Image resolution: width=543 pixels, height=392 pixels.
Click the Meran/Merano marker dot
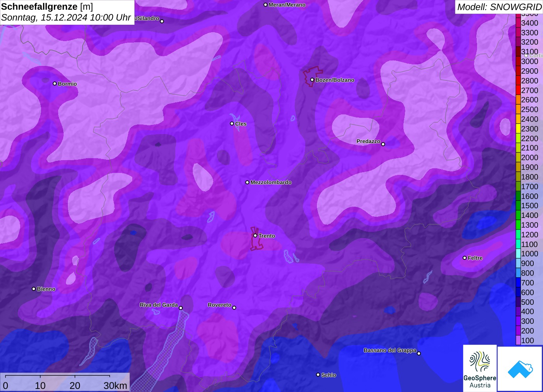coord(265,5)
